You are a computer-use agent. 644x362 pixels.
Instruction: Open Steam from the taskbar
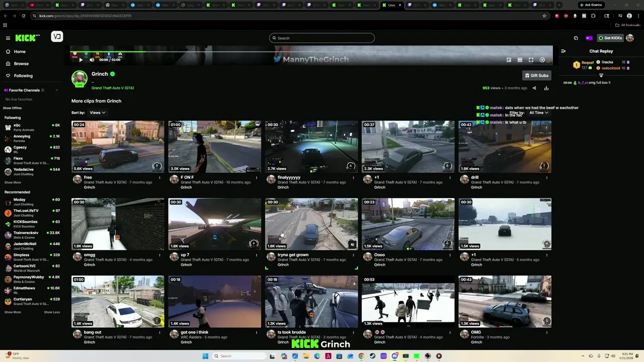[372, 356]
